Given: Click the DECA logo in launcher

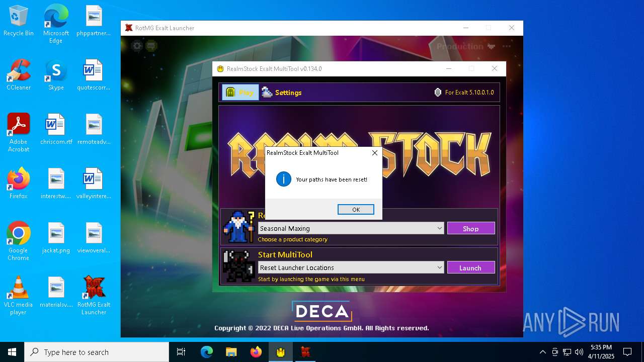Looking at the screenshot, I should (322, 312).
